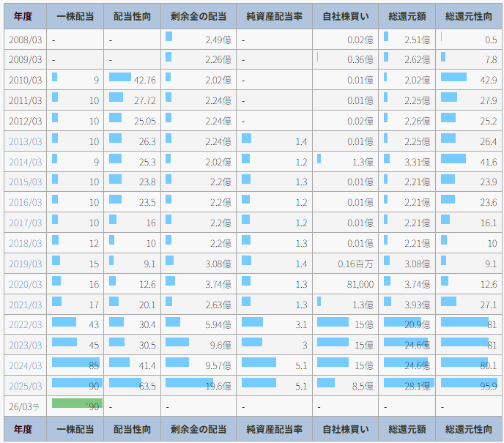Click the bottom 純資産配当率 column header
The height and width of the screenshot is (443, 504).
[274, 429]
